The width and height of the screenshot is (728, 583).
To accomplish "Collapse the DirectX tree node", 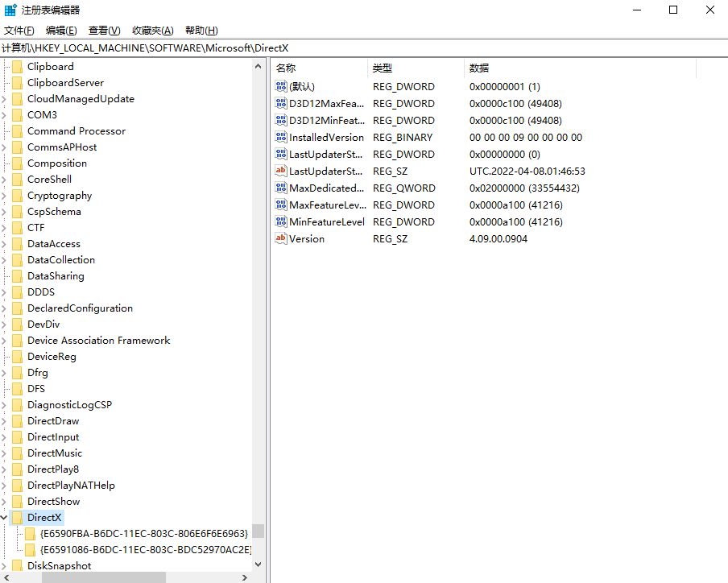I will coord(4,517).
